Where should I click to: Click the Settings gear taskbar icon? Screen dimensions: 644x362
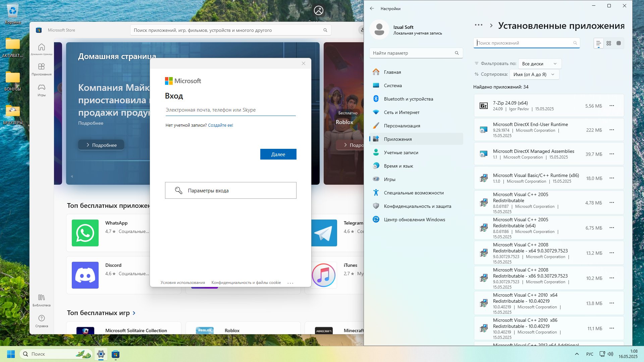point(101,354)
